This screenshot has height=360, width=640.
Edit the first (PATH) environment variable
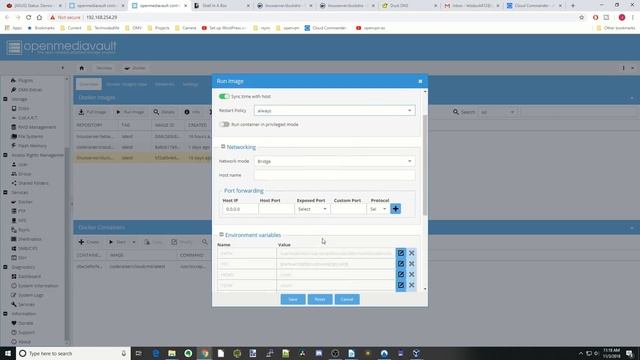401,253
